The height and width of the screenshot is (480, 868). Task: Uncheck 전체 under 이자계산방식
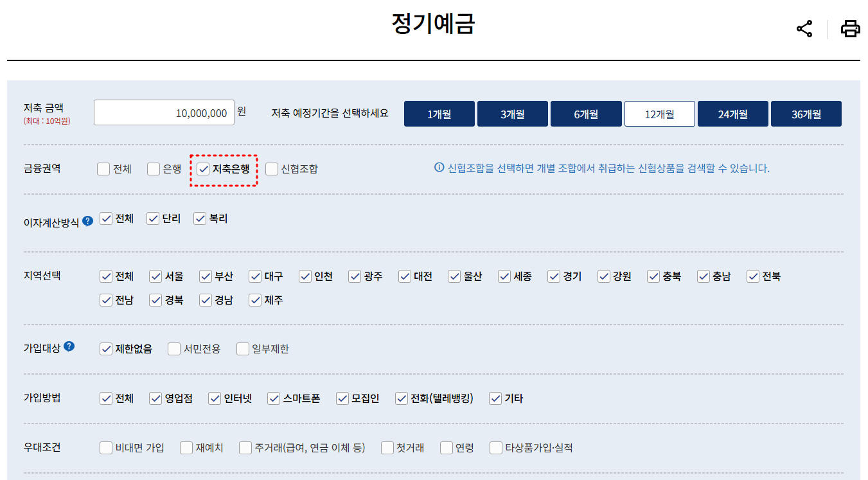click(106, 218)
